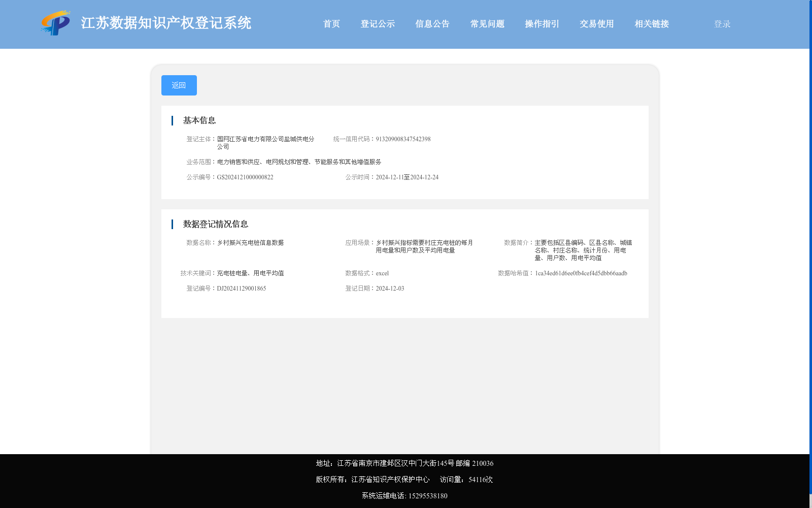
Task: Select the 基本信息 section heading
Action: (199, 120)
